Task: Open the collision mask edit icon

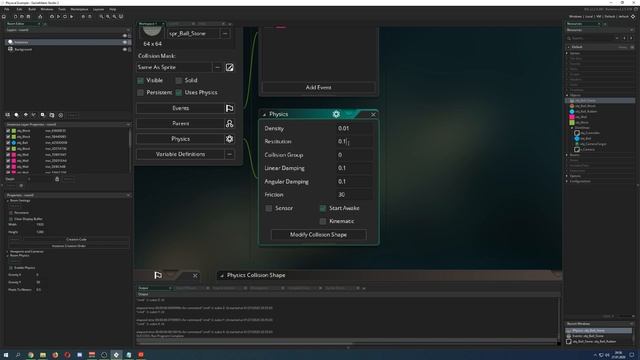Action: tap(229, 67)
